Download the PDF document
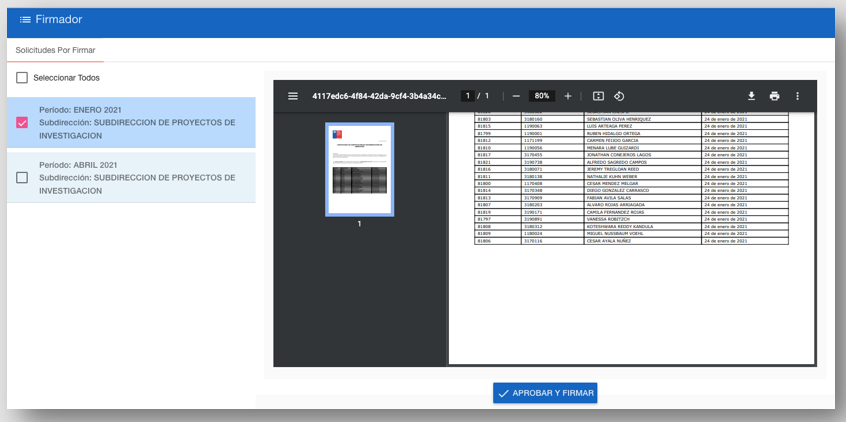846x422 pixels. tap(751, 96)
